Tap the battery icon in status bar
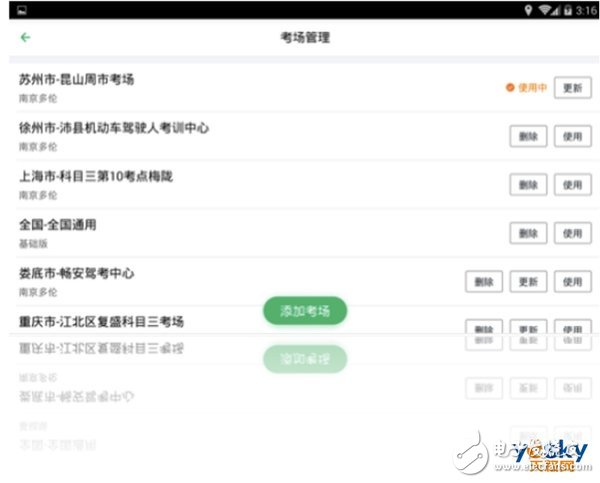Image resolution: width=600 pixels, height=483 pixels. pyautogui.click(x=566, y=9)
